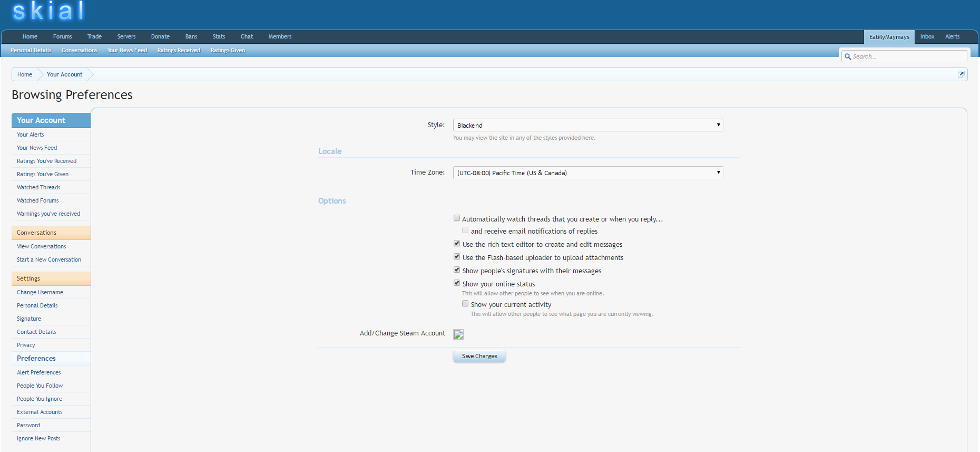Uncheck Flash-based uploader checkbox
The height and width of the screenshot is (452, 980).
[x=457, y=257]
